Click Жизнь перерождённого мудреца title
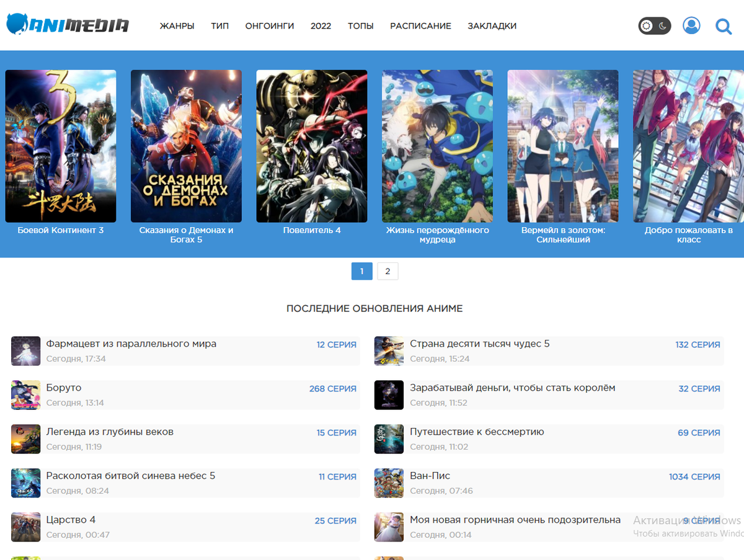 tap(438, 235)
